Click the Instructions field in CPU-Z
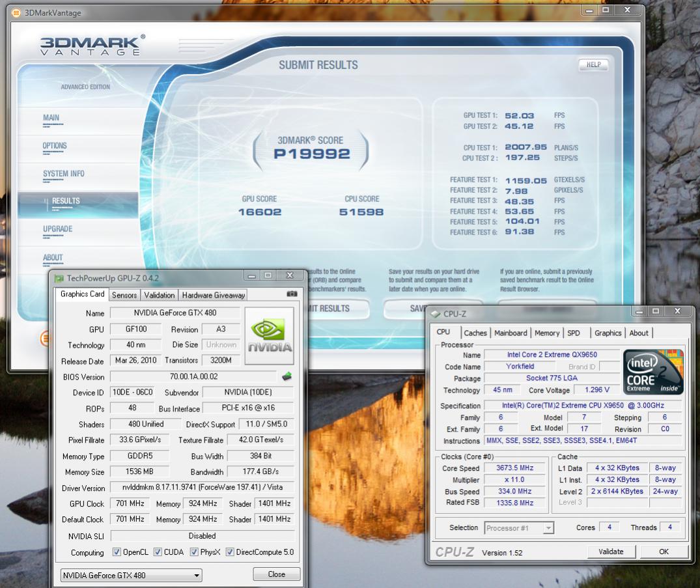Viewport: 700px width, 588px height. point(583,441)
